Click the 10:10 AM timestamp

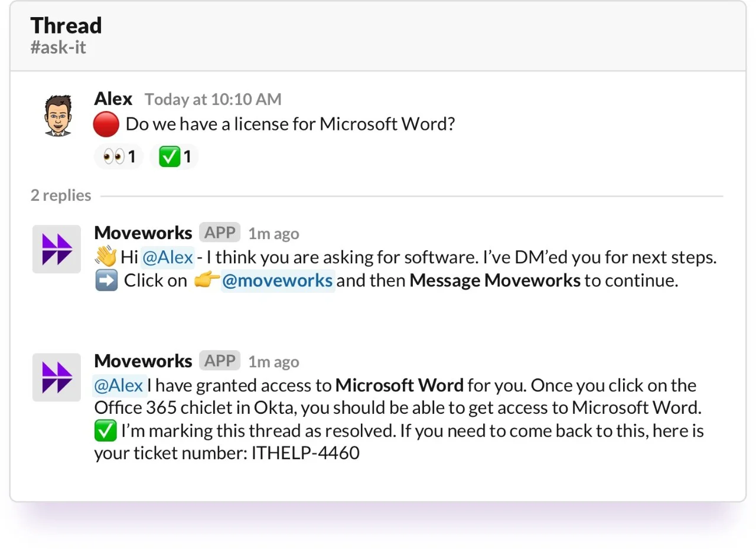click(x=213, y=99)
